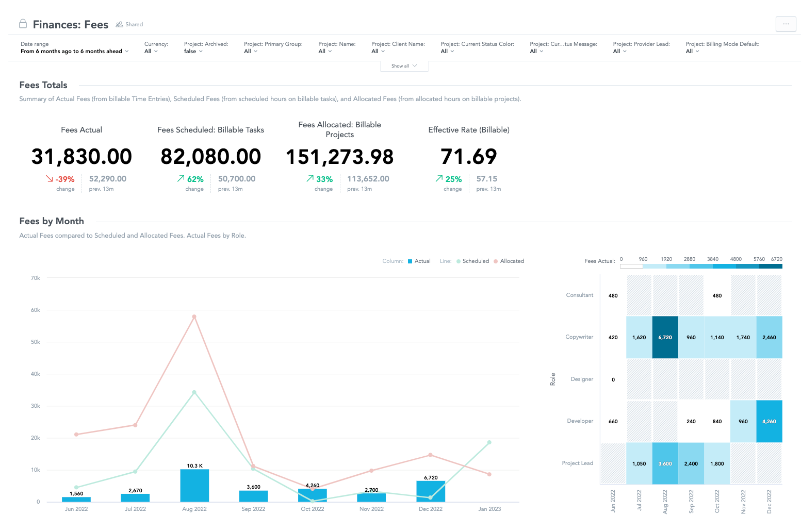The width and height of the screenshot is (801, 532).
Task: Click the Project: Client Name filter label
Action: (x=398, y=44)
